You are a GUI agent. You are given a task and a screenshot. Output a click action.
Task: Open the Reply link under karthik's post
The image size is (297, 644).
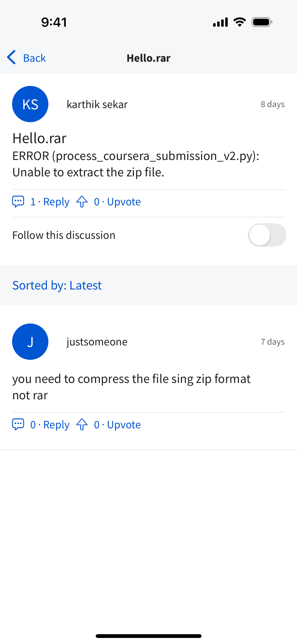56,201
